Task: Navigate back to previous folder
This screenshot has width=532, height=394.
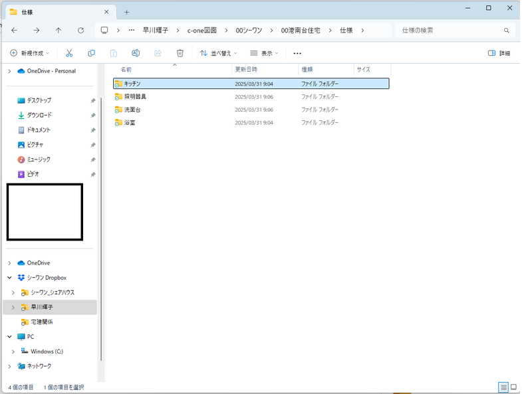Action: [x=15, y=31]
